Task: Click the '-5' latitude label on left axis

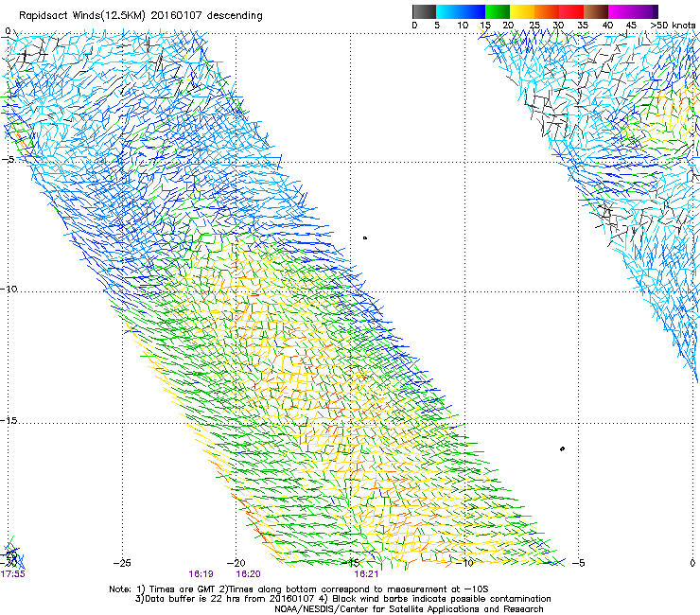Action: click(x=8, y=159)
